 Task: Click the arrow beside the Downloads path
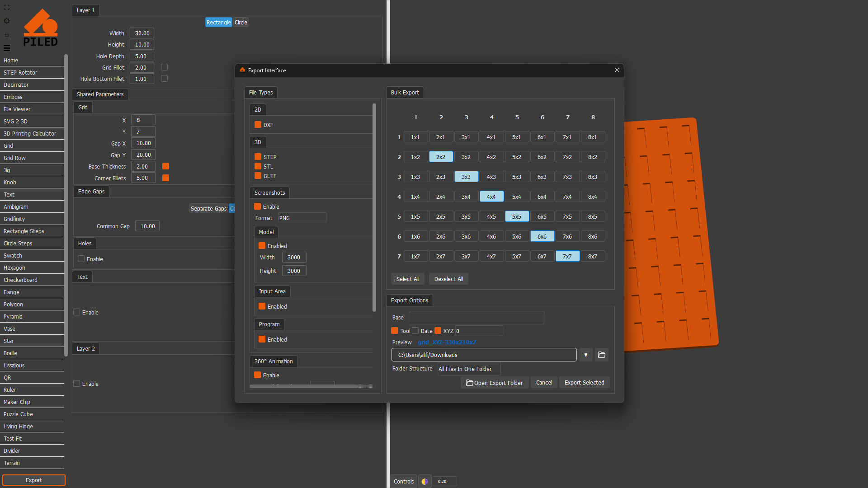pos(585,355)
